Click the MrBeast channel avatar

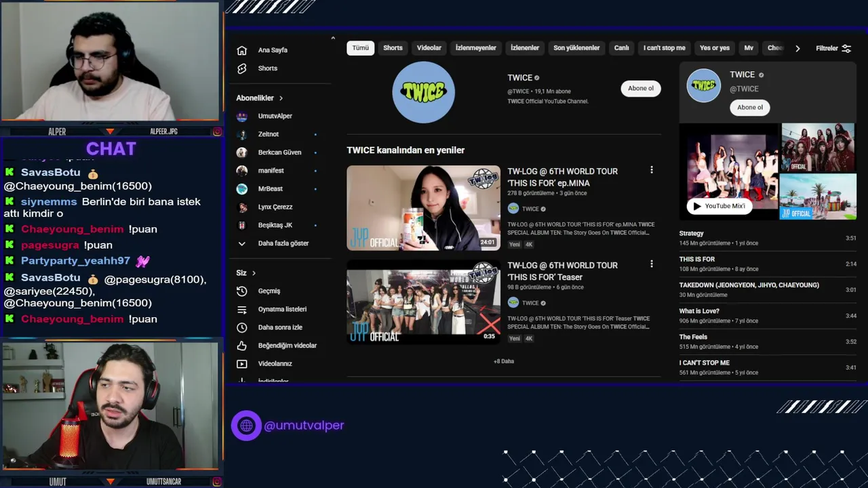[x=241, y=189]
